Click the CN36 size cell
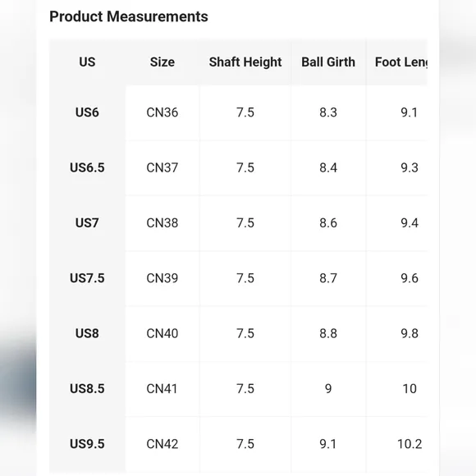This screenshot has height=476, width=476. [162, 112]
